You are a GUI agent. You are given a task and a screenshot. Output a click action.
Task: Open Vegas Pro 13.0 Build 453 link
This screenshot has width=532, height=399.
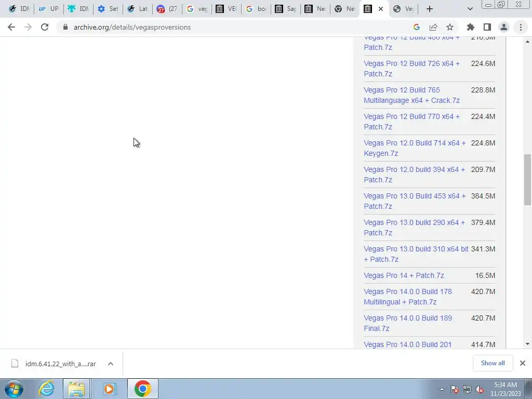pos(415,201)
